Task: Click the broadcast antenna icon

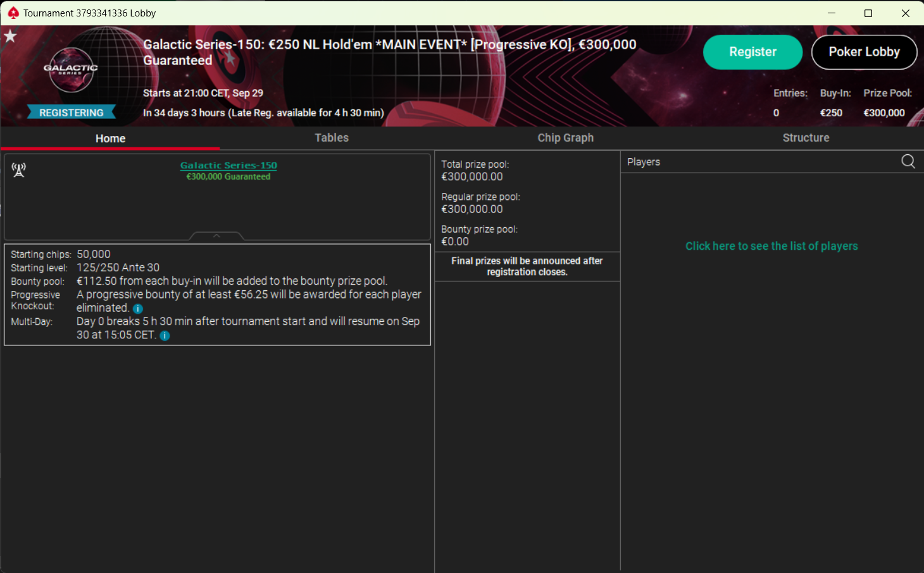Action: pos(19,169)
